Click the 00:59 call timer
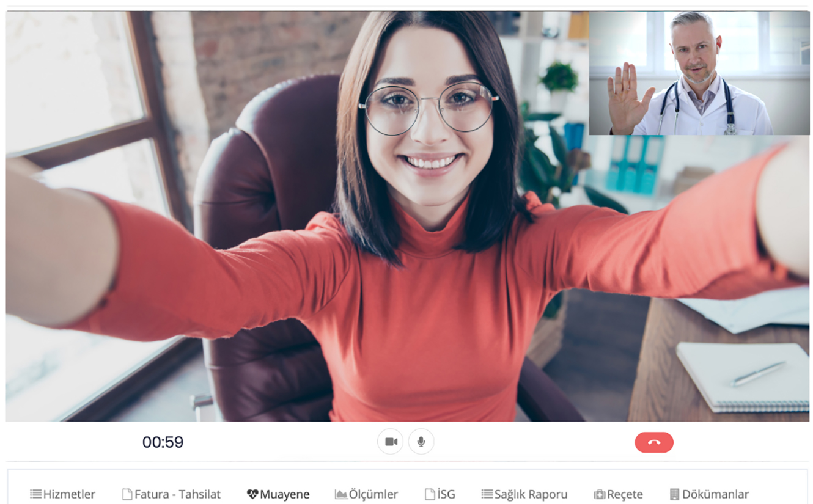Image resolution: width=813 pixels, height=504 pixels. [x=163, y=442]
